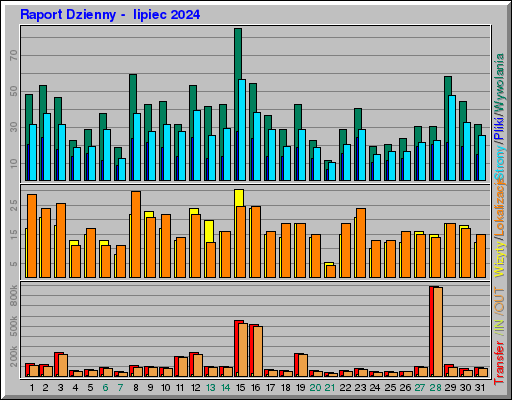Click day label 10 on x-axis
The height and width of the screenshot is (400, 512).
[165, 388]
